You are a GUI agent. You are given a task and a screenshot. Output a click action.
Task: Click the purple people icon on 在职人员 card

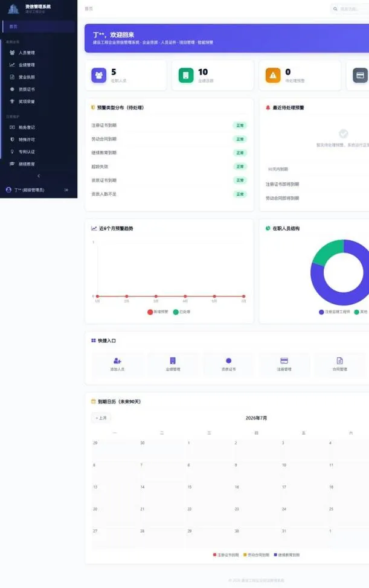click(x=99, y=75)
